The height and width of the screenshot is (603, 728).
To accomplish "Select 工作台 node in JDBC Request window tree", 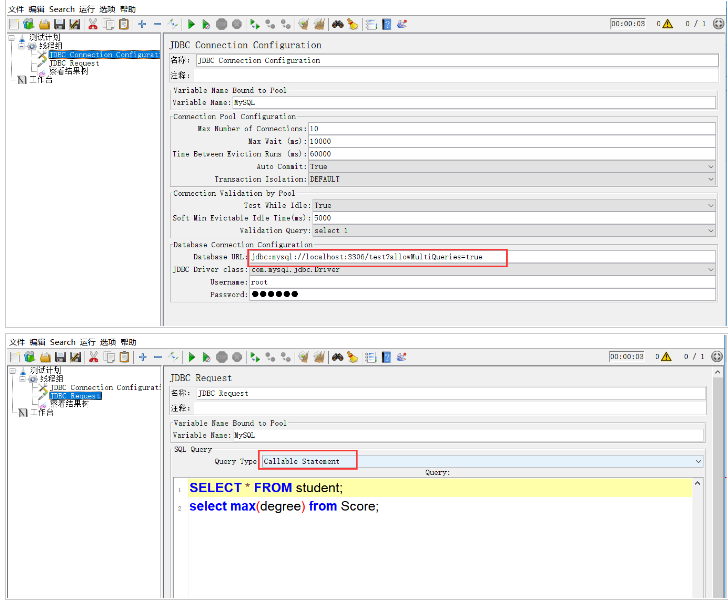I will coord(42,412).
